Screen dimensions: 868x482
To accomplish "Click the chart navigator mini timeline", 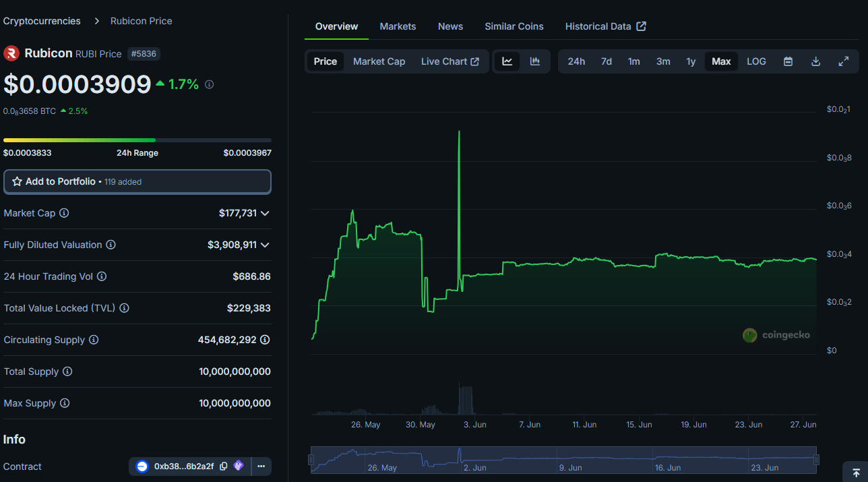I will 563,460.
